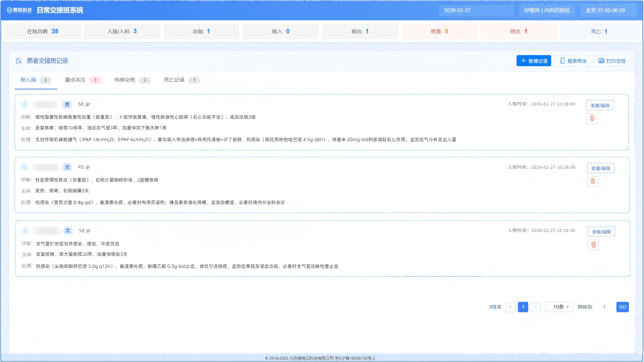This screenshot has width=644, height=362.
Task: Open 查看/编辑 for the 58岁 patient
Action: [x=601, y=232]
